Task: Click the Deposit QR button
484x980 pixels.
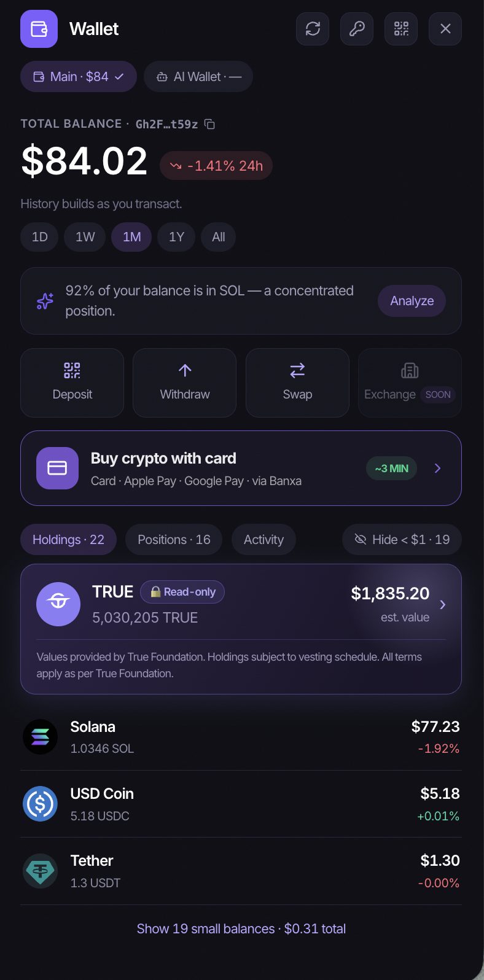Action: pyautogui.click(x=72, y=383)
